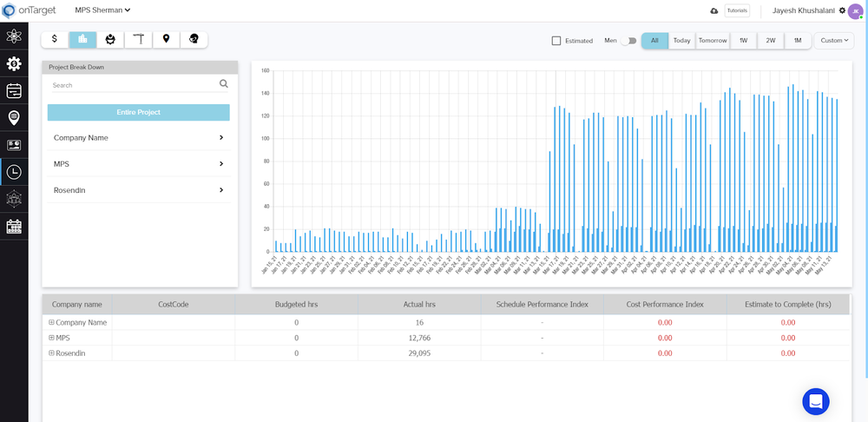The image size is (868, 422).
Task: Check the Estimated checkbox
Action: pyautogui.click(x=556, y=41)
